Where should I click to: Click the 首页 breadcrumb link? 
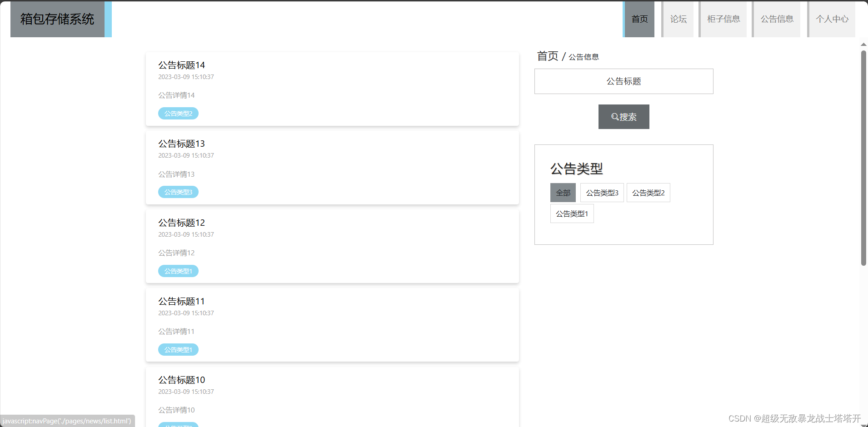coord(547,56)
